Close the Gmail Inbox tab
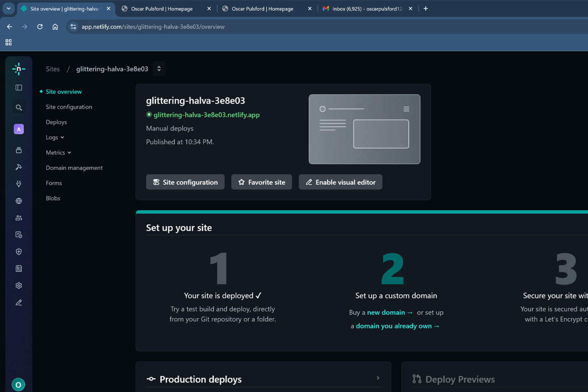Screen dimensions: 588x392 pyautogui.click(x=410, y=9)
